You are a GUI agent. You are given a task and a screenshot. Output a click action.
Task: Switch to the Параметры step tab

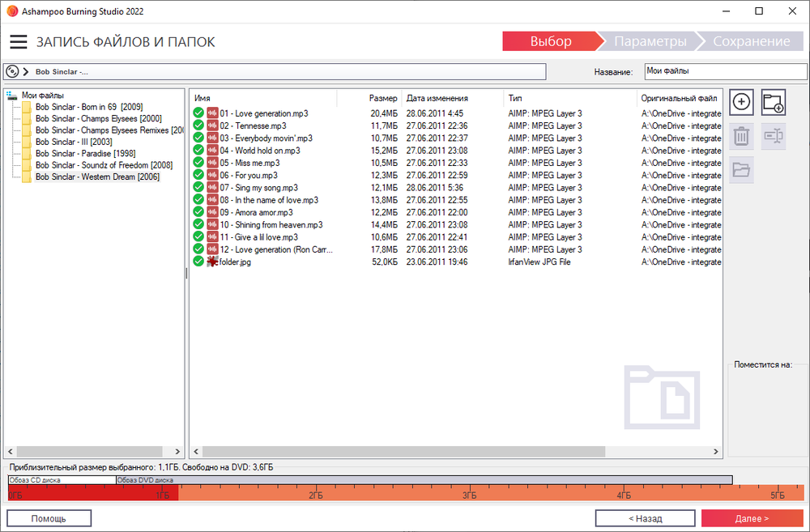(650, 41)
